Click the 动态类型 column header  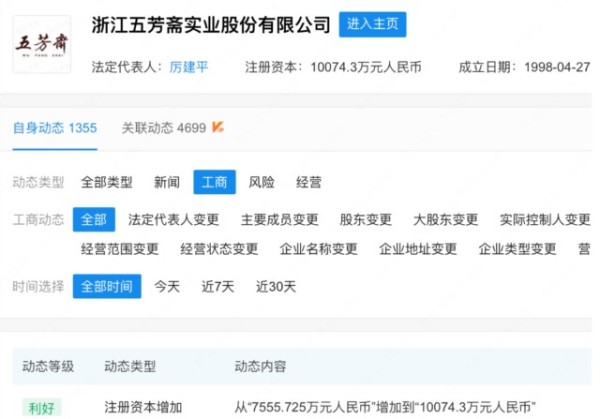click(130, 367)
